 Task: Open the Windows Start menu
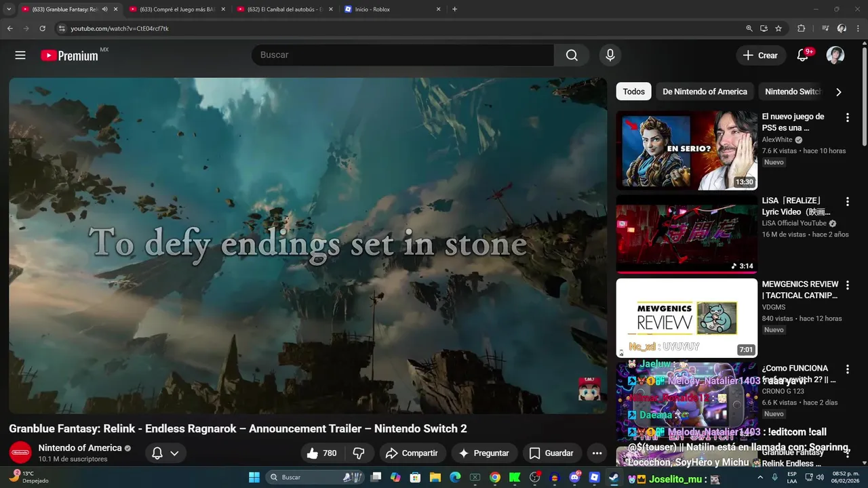pyautogui.click(x=254, y=477)
